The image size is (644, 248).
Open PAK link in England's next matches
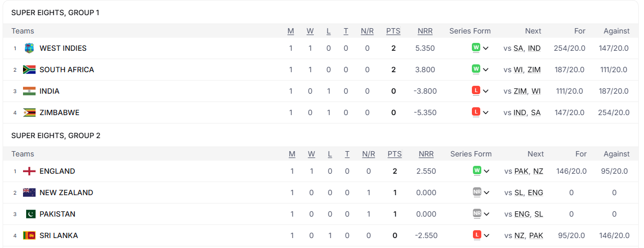(x=522, y=171)
